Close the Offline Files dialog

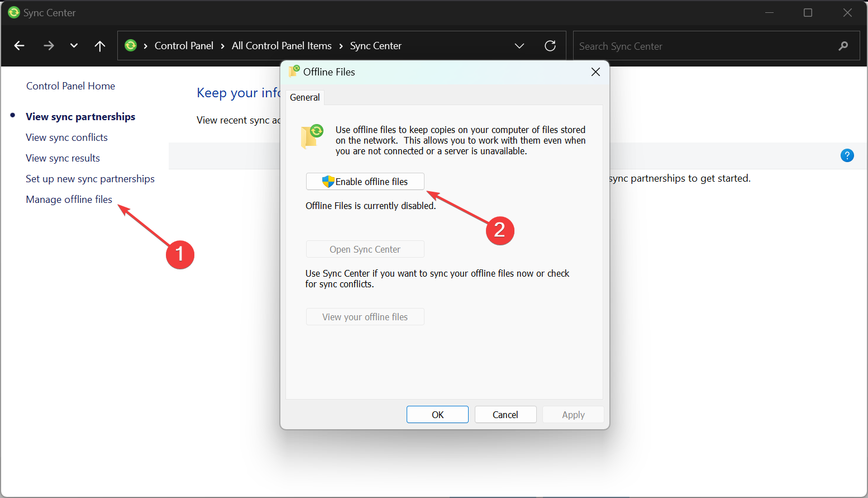(x=595, y=72)
